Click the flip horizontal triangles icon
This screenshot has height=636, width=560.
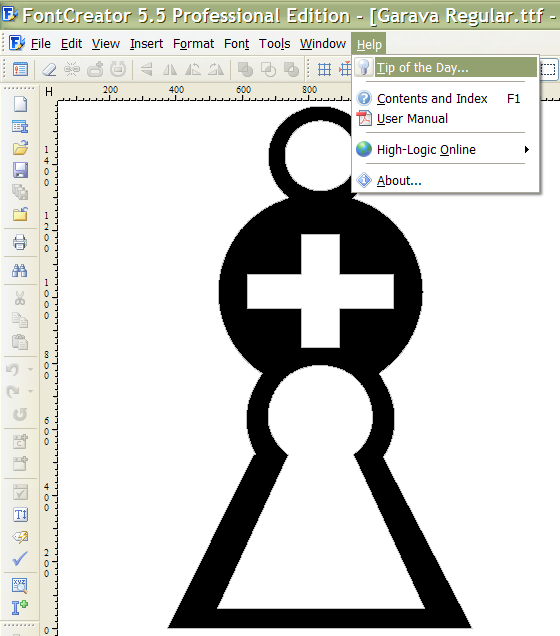pos(170,70)
